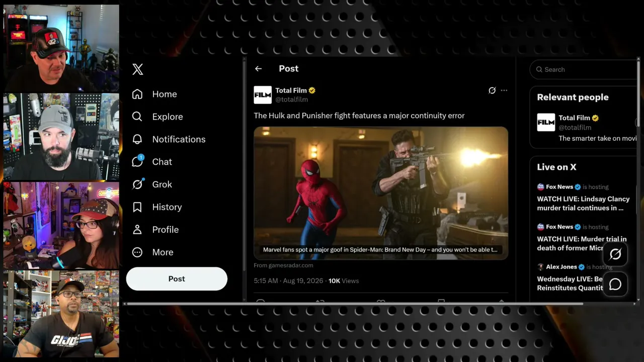This screenshot has width=644, height=362.
Task: Click 'The smarter take on movi' bio text
Action: (597, 138)
